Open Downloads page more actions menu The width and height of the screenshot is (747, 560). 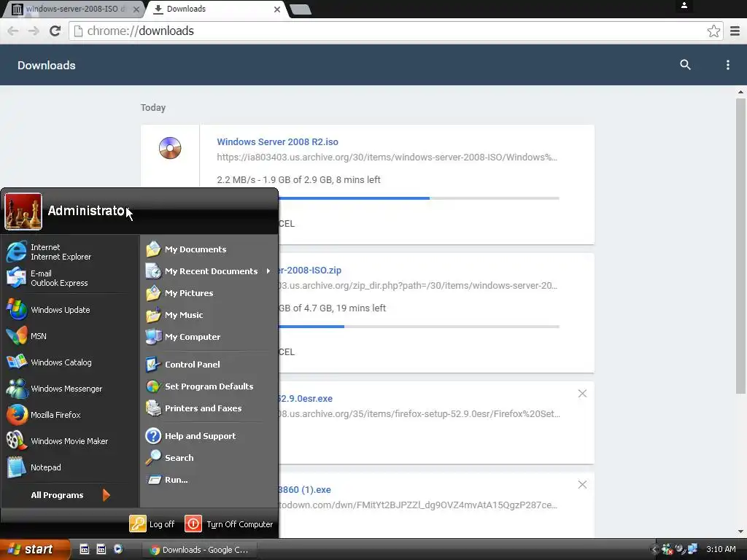(x=727, y=65)
